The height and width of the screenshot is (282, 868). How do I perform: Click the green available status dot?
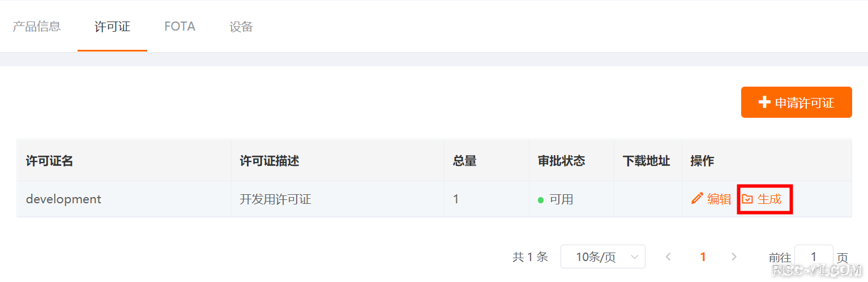tap(541, 200)
